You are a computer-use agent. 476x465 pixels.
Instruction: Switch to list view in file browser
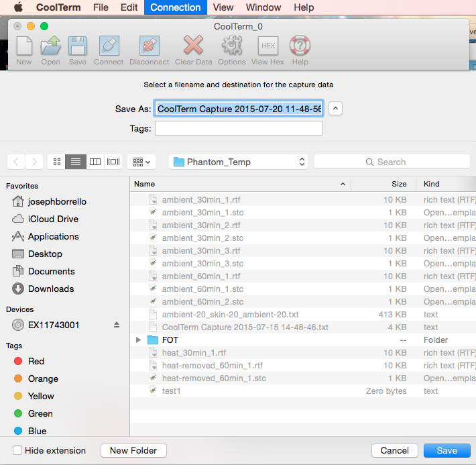pyautogui.click(x=76, y=162)
